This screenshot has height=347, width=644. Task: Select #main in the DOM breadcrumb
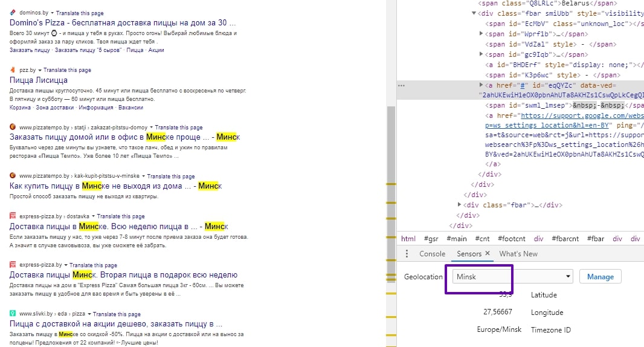[456, 238]
